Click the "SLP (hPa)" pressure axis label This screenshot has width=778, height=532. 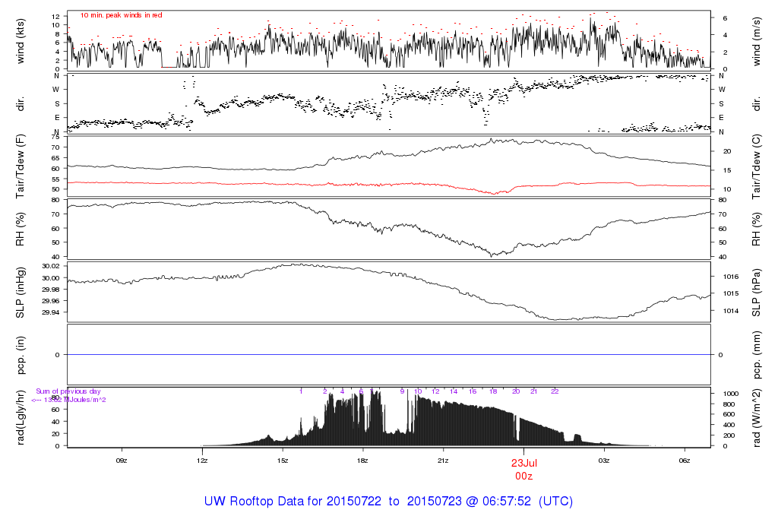point(757,292)
